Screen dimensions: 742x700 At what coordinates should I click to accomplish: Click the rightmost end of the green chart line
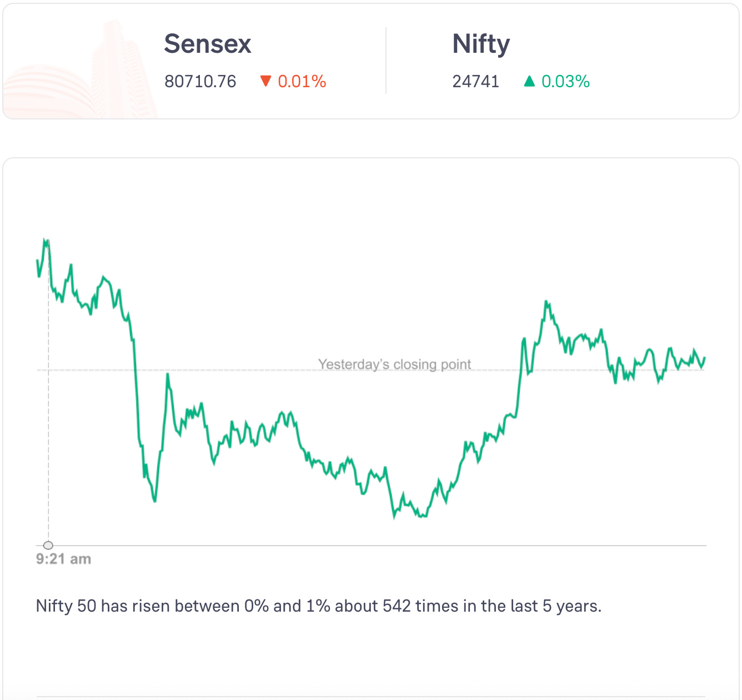[704, 358]
